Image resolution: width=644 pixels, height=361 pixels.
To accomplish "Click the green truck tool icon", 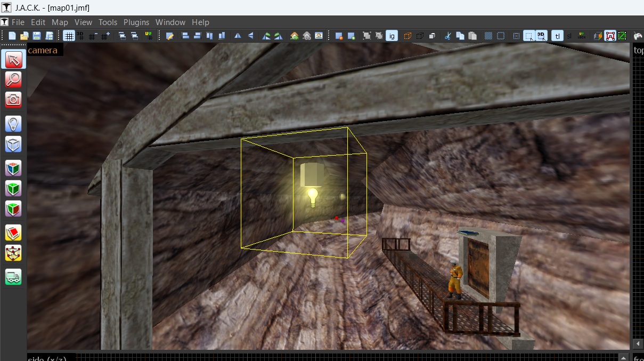I will click(13, 276).
